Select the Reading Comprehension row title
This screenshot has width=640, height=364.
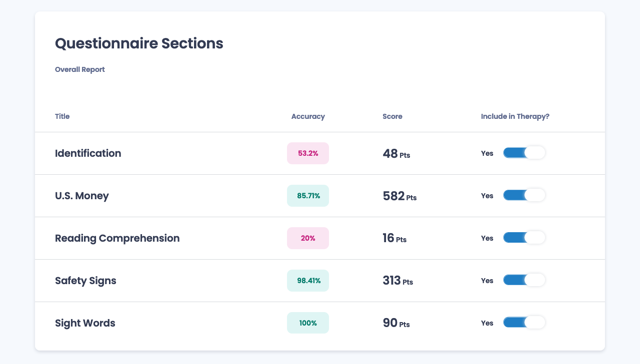pyautogui.click(x=117, y=238)
